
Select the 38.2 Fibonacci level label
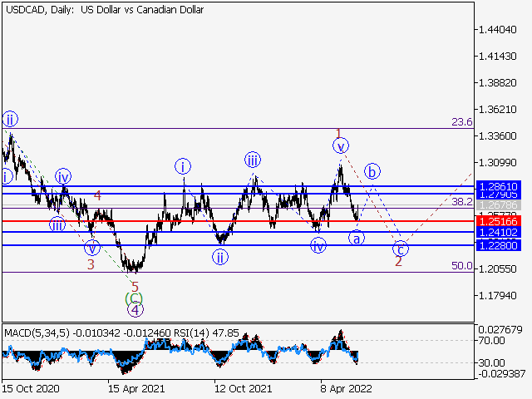(462, 202)
